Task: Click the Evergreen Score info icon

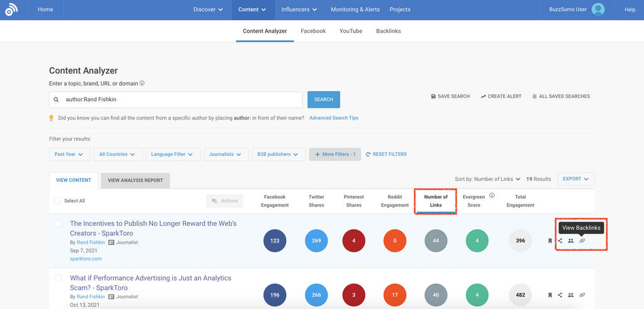Action: click(x=492, y=196)
